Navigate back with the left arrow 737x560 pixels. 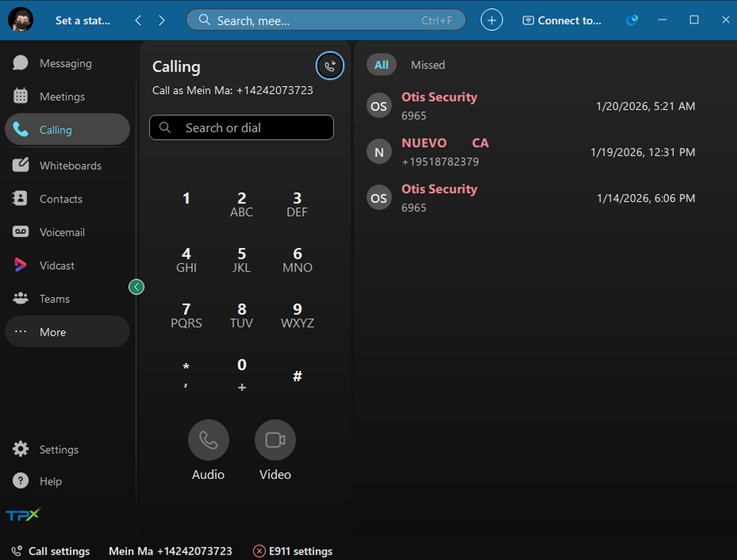pos(139,21)
